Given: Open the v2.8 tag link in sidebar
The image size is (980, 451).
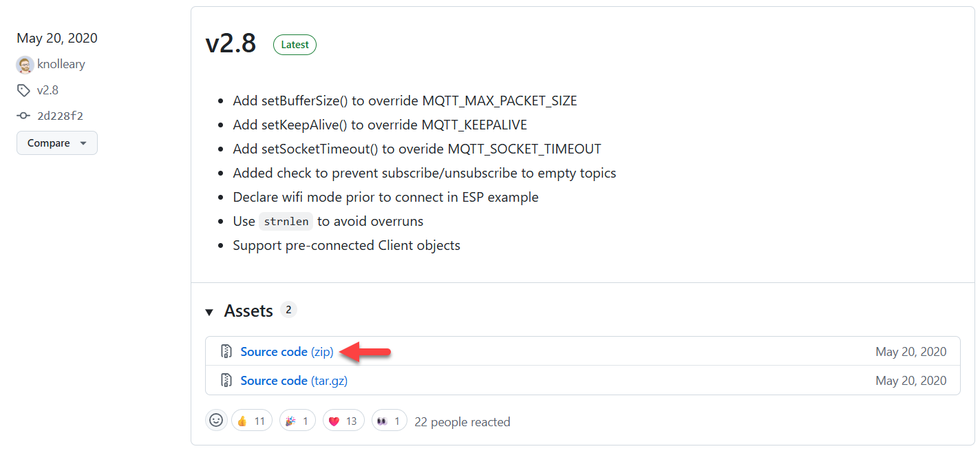Looking at the screenshot, I should pyautogui.click(x=47, y=90).
